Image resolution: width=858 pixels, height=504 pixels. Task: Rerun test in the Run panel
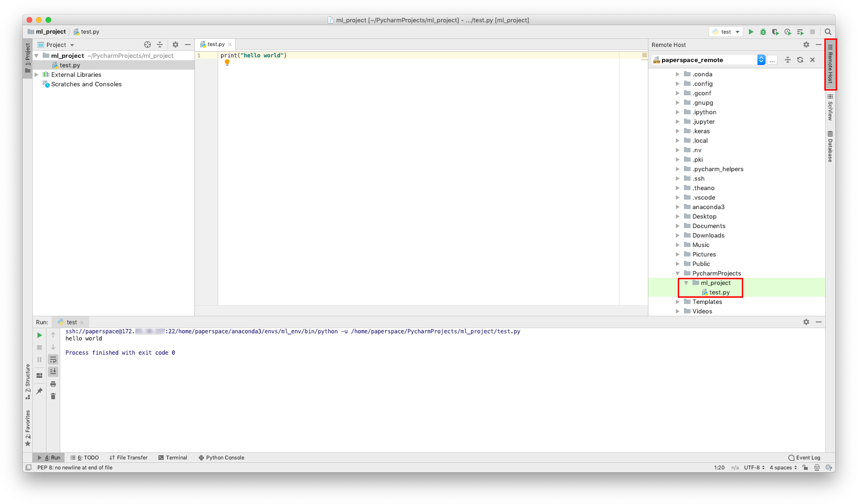pos(39,335)
